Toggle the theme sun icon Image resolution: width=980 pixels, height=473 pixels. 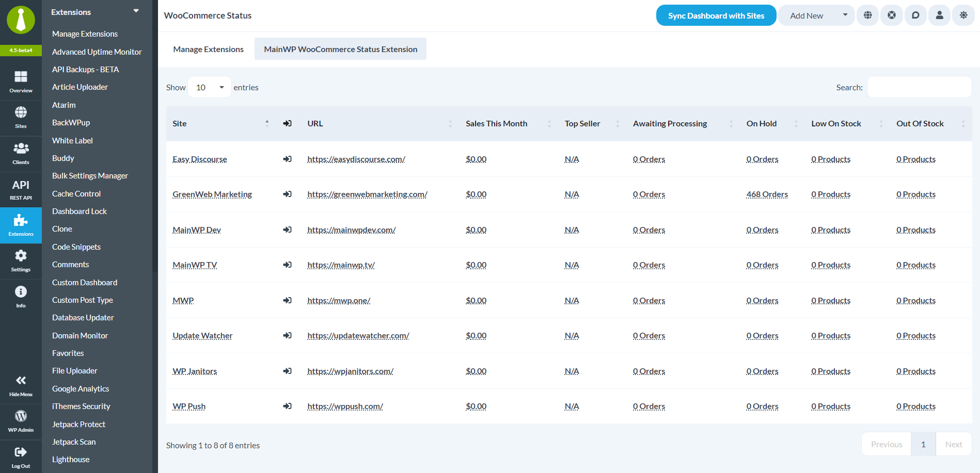(963, 15)
